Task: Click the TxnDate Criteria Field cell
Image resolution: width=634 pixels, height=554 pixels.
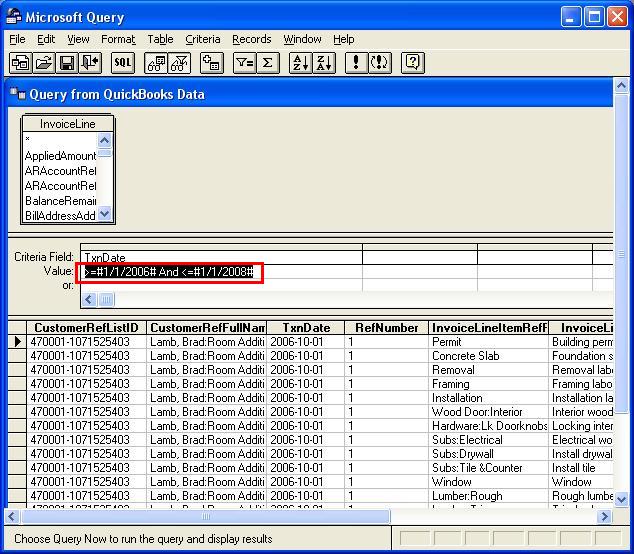Action: click(222, 258)
